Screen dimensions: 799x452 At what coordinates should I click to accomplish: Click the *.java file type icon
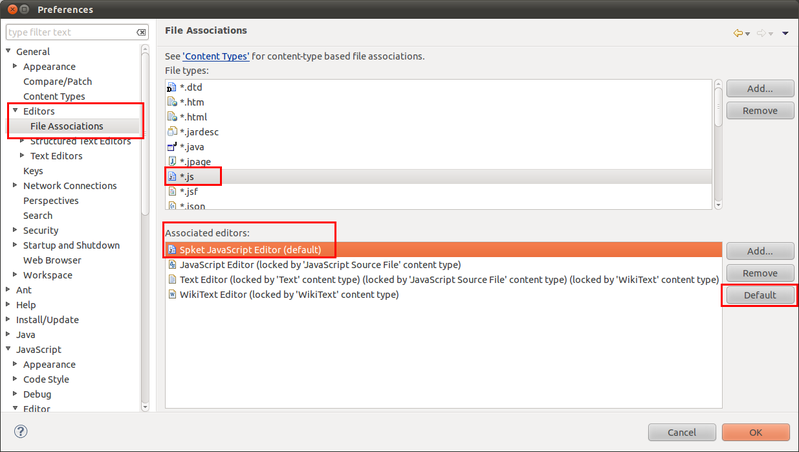pos(172,147)
